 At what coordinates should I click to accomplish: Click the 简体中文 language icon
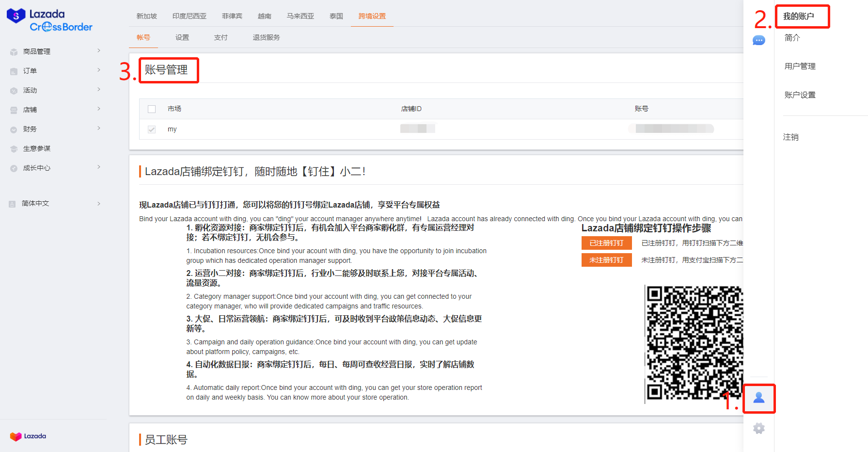(12, 204)
